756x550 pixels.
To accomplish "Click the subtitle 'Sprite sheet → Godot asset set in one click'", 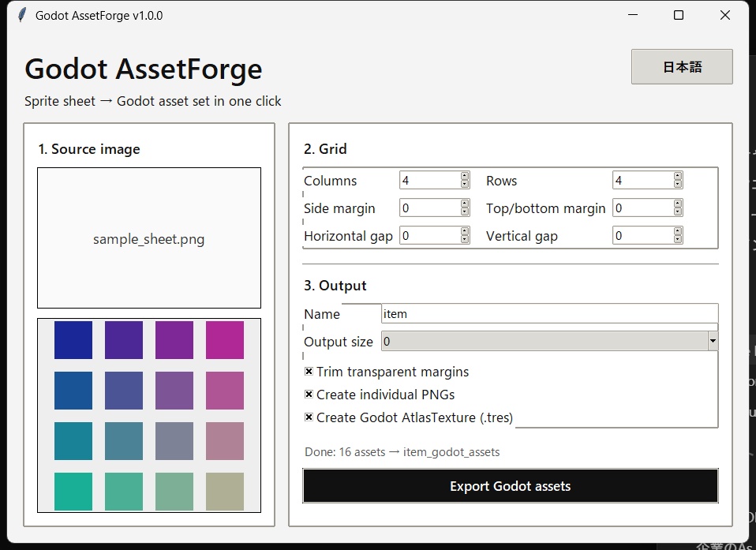I will click(x=153, y=101).
